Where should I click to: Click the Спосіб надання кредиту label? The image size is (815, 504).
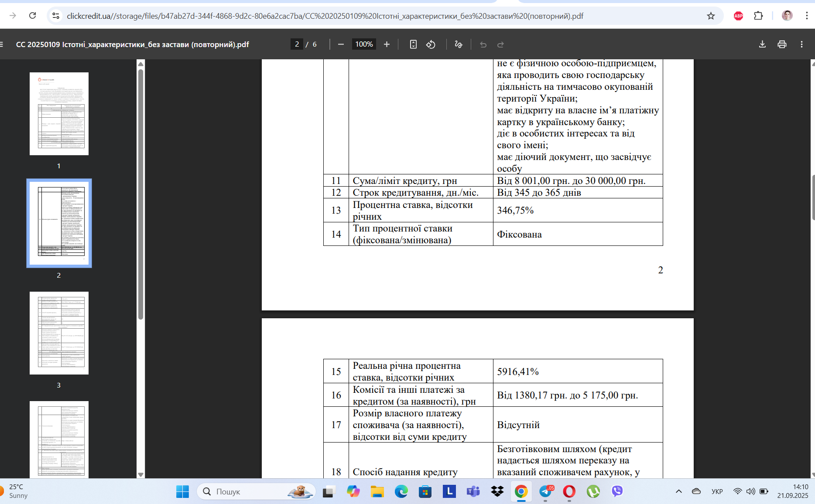405,472
